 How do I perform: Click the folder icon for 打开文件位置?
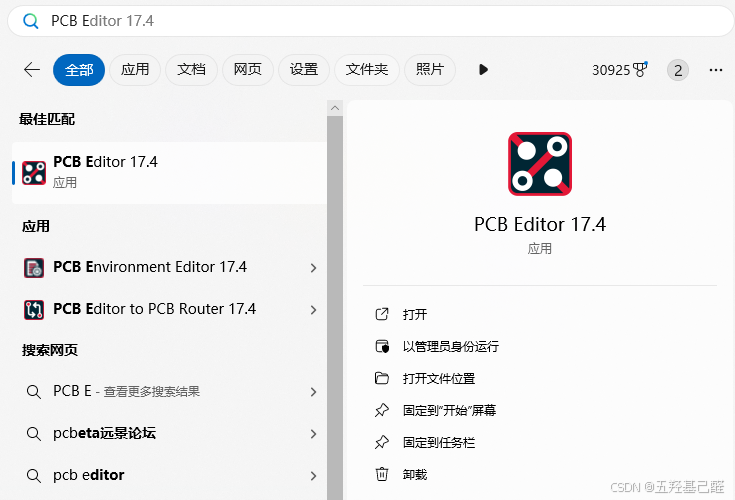click(x=382, y=378)
